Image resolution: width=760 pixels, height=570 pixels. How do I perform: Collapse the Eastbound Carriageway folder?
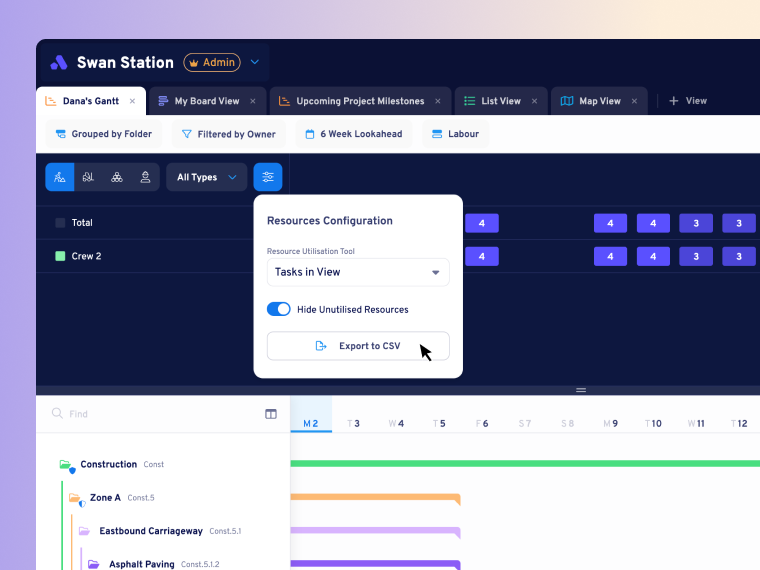(84, 531)
